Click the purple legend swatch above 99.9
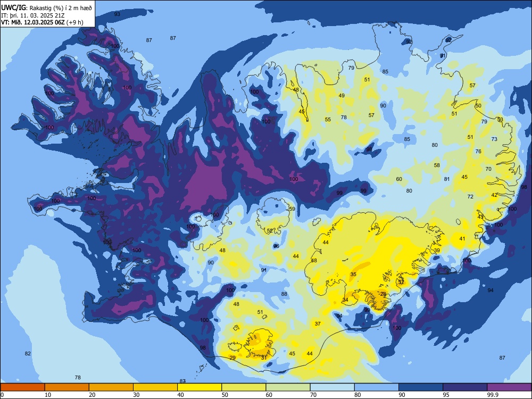 click(x=509, y=387)
